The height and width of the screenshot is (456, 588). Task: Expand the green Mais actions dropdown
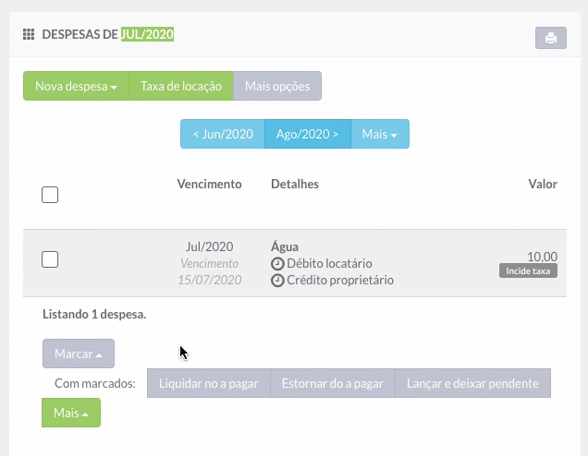click(x=71, y=412)
